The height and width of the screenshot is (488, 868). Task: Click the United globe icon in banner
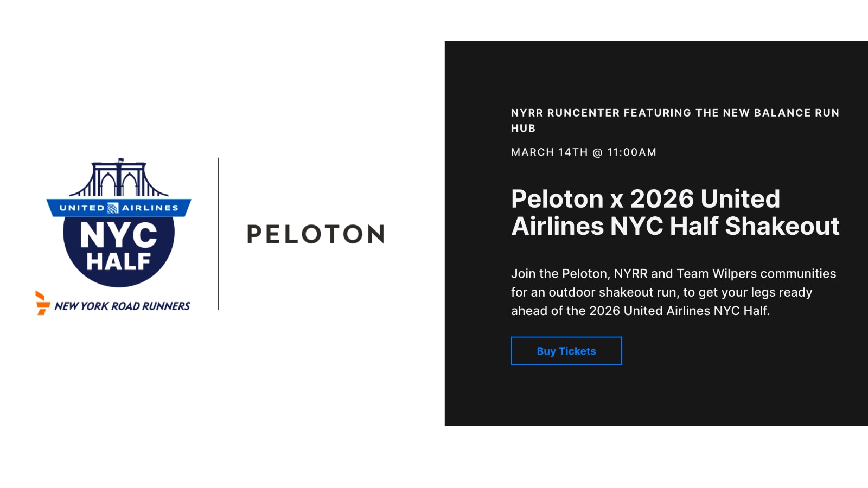113,208
